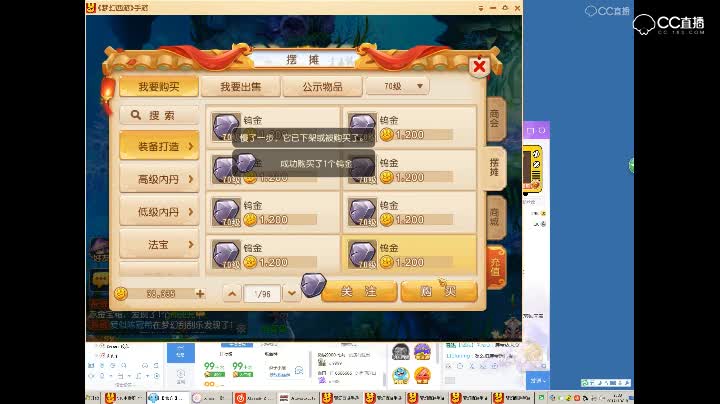Click the green icon in the system tray
Screen dimensions: 720x404
[541, 398]
